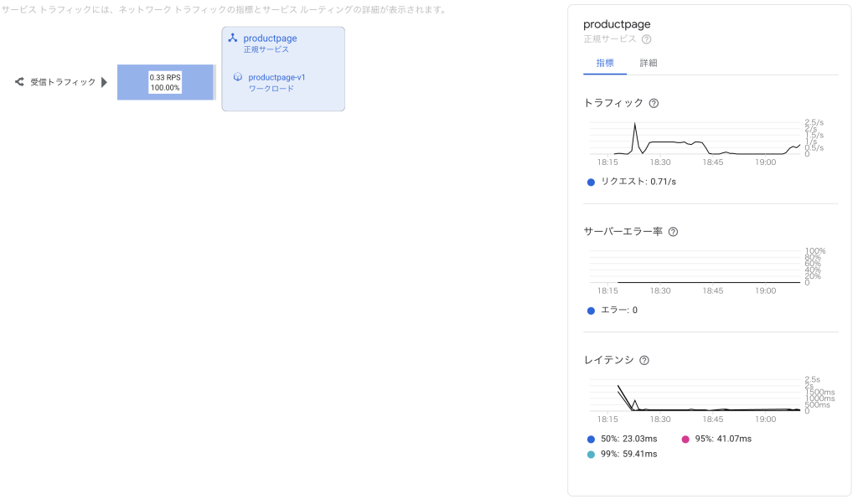Viewport: 858px width, 504px height.
Task: Open help for 正規サービス in panel
Action: click(646, 39)
